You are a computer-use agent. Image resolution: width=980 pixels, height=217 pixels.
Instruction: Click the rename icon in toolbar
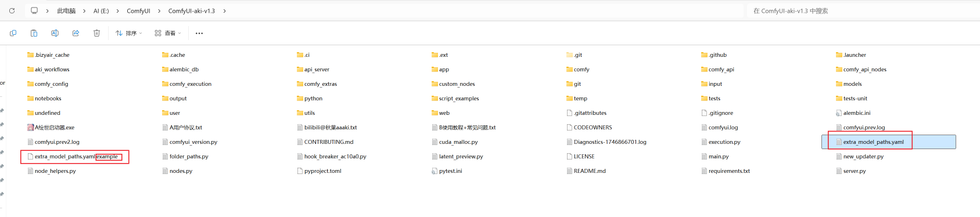tap(55, 33)
